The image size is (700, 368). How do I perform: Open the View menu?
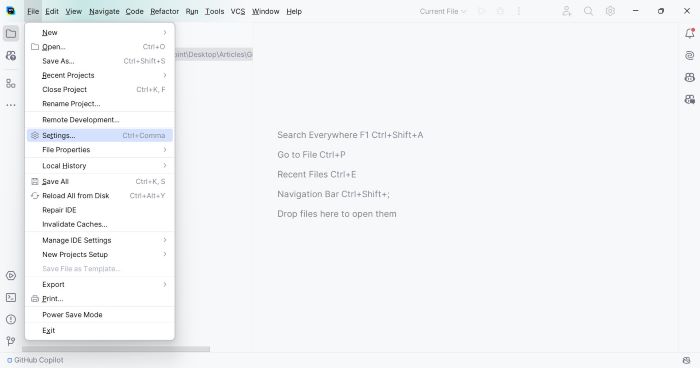74,11
